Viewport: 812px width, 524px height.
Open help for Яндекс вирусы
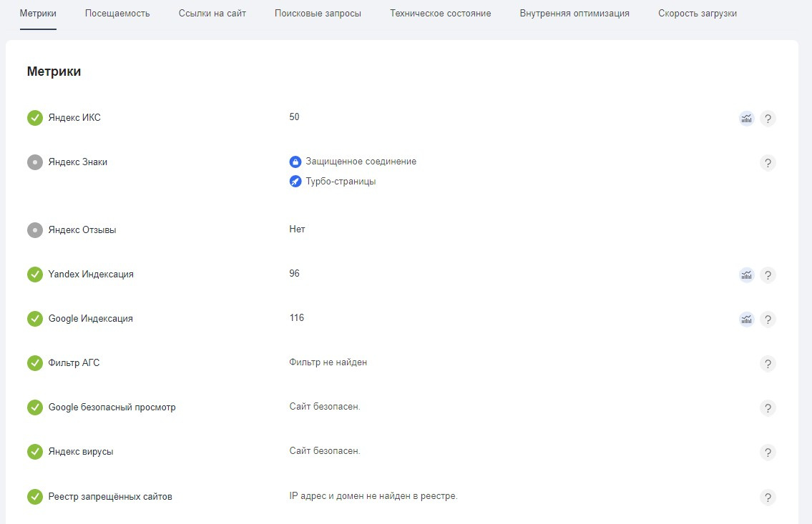[x=768, y=452]
